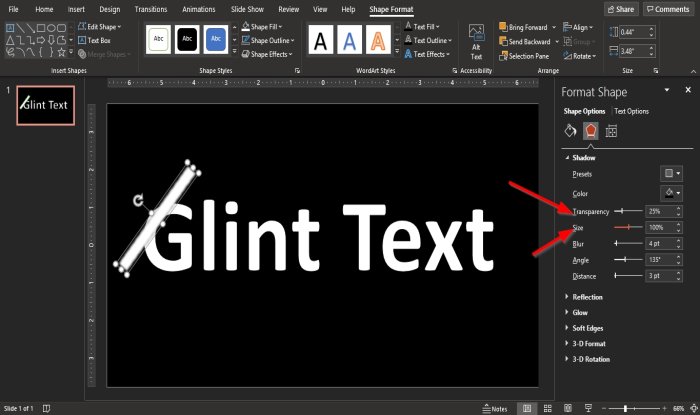
Task: Select the Effects pentagon icon
Action: (x=591, y=131)
